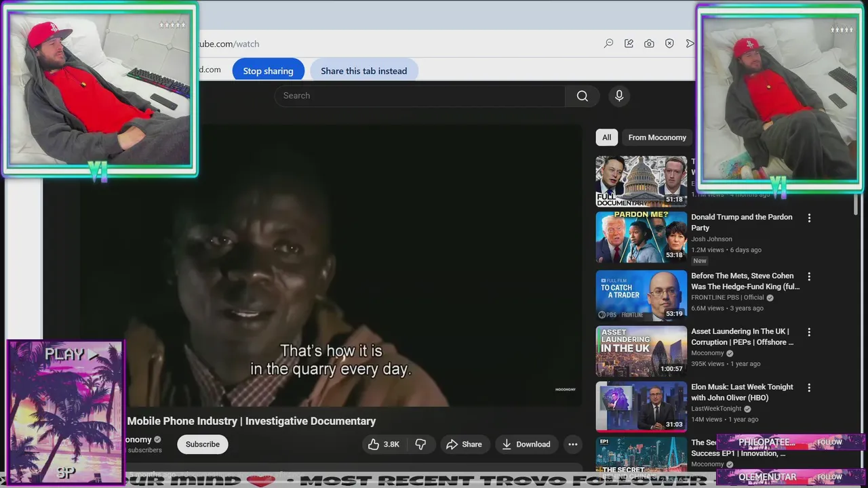Open the ad blocker shield icon
868x488 pixels.
click(x=669, y=43)
